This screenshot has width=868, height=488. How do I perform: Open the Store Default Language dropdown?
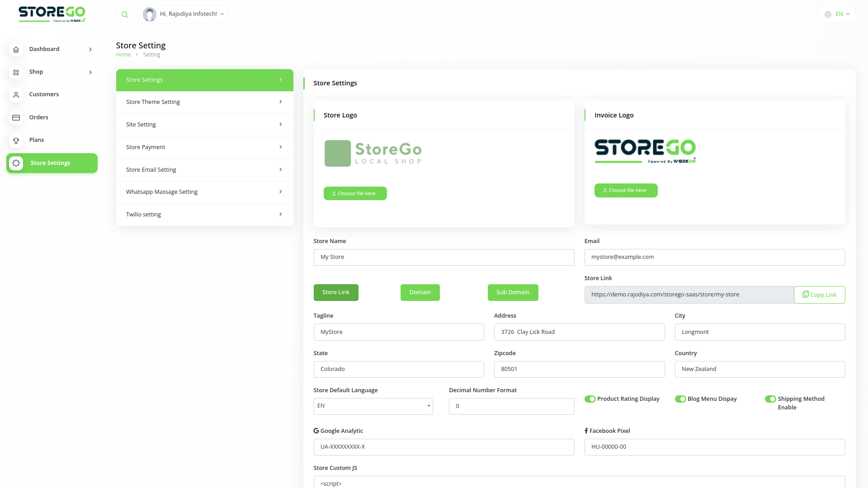(373, 406)
